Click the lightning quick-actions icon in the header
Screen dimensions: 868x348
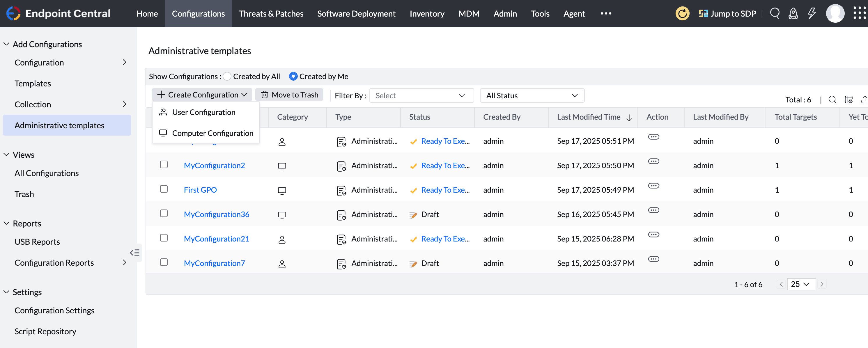tap(812, 13)
